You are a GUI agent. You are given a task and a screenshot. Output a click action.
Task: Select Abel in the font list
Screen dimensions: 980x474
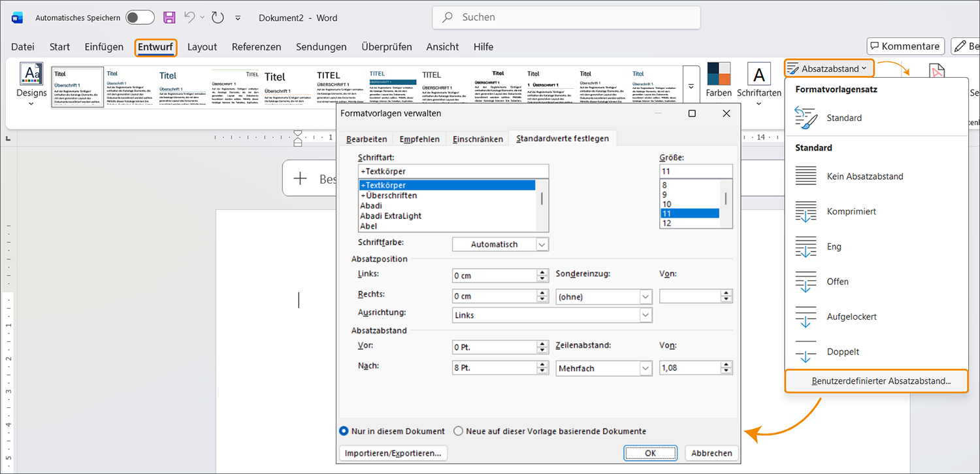click(x=447, y=226)
